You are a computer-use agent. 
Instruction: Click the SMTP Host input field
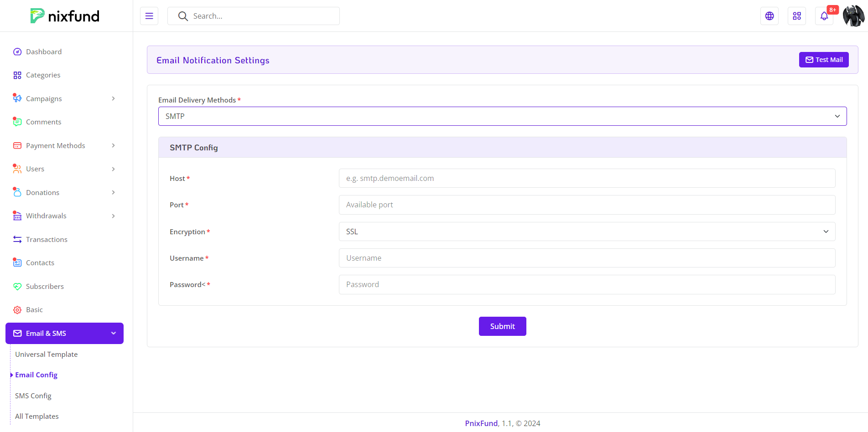click(587, 178)
